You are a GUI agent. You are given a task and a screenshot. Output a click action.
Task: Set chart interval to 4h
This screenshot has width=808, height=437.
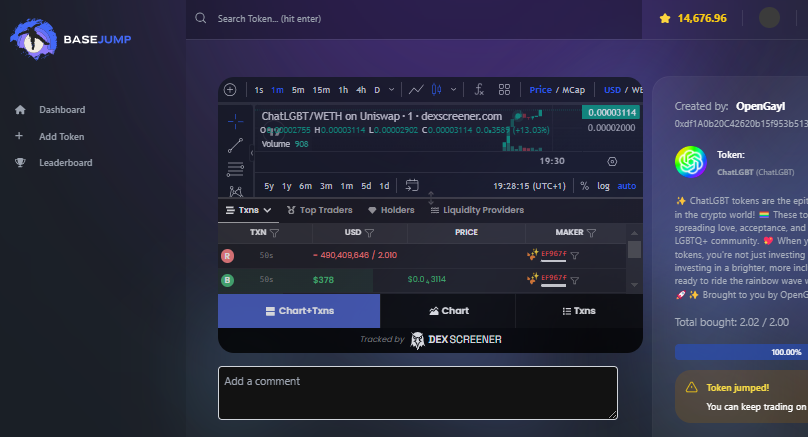pyautogui.click(x=361, y=90)
